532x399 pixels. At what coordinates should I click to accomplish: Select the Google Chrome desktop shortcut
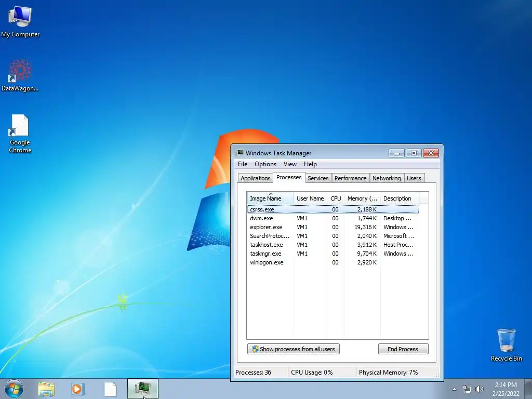[20, 134]
